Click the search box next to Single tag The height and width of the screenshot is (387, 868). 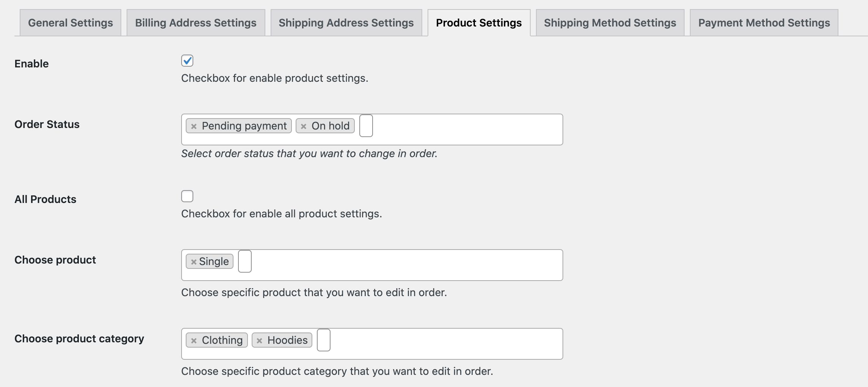click(x=245, y=261)
